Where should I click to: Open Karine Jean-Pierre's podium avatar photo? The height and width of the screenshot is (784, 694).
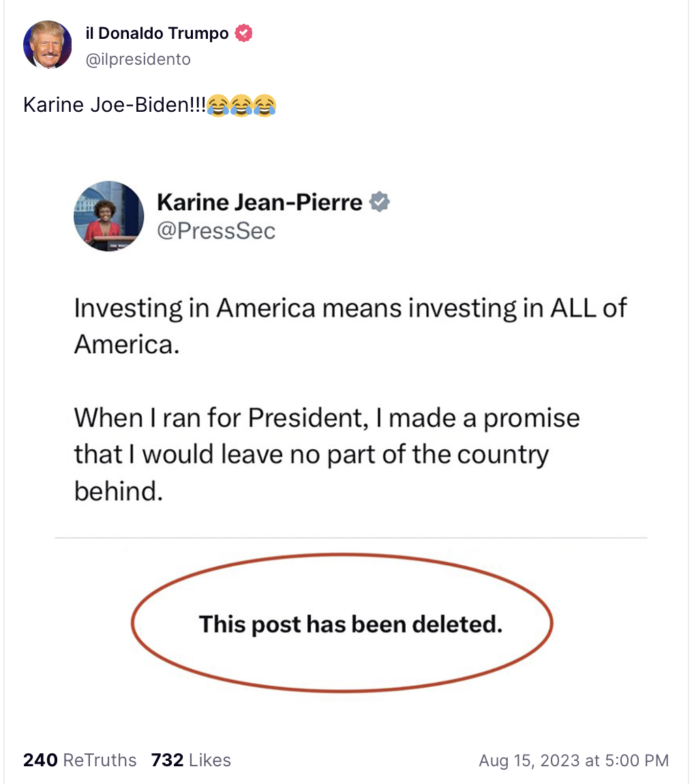tap(109, 216)
